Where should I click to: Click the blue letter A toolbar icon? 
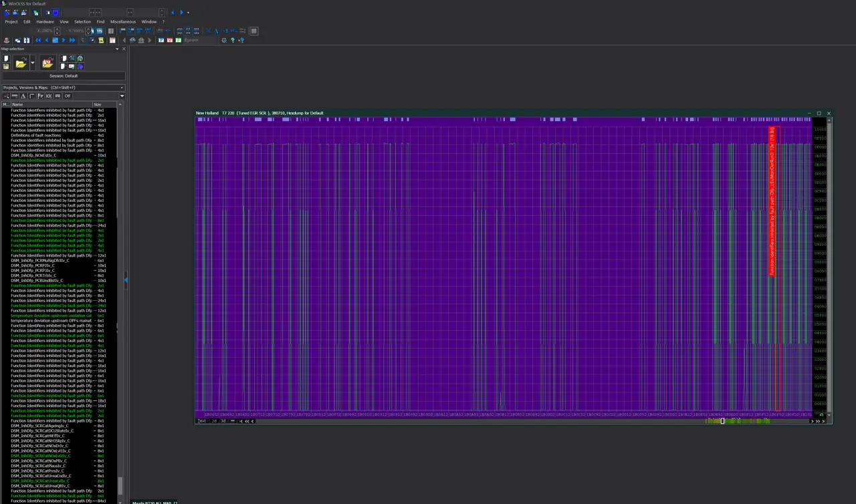tap(217, 31)
